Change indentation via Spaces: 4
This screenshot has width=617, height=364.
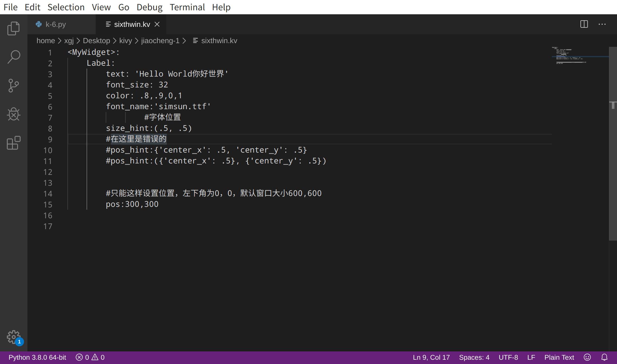pyautogui.click(x=474, y=357)
